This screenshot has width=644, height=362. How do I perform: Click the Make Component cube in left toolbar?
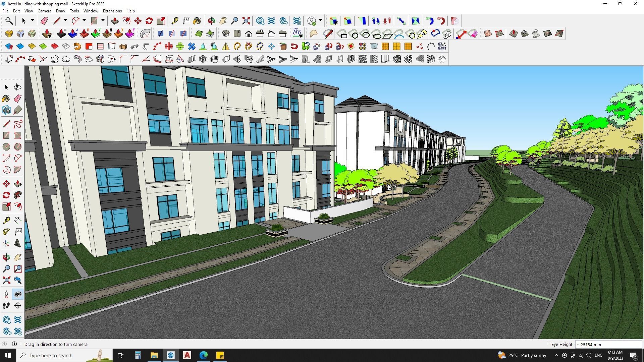point(6,110)
